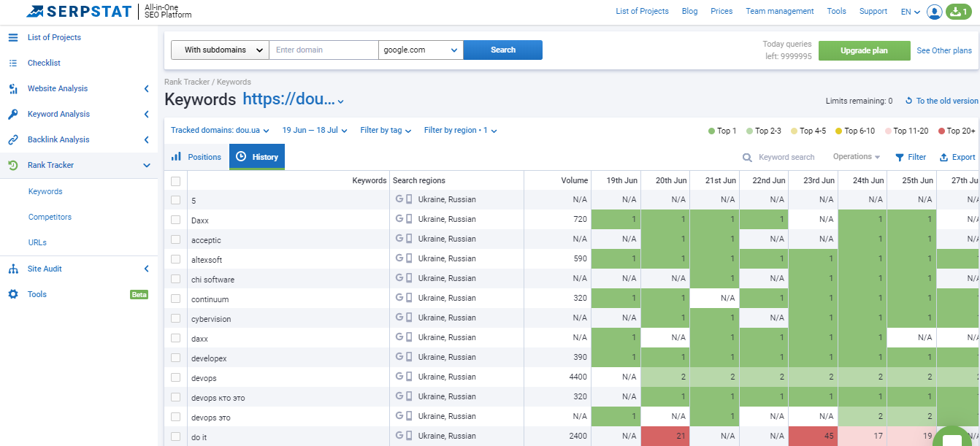This screenshot has height=446, width=980.
Task: Open Tracked domains: dou.ua dropdown
Action: click(220, 130)
